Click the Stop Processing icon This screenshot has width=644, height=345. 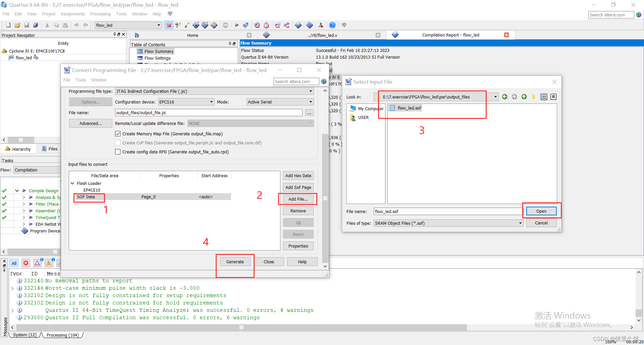(x=225, y=25)
